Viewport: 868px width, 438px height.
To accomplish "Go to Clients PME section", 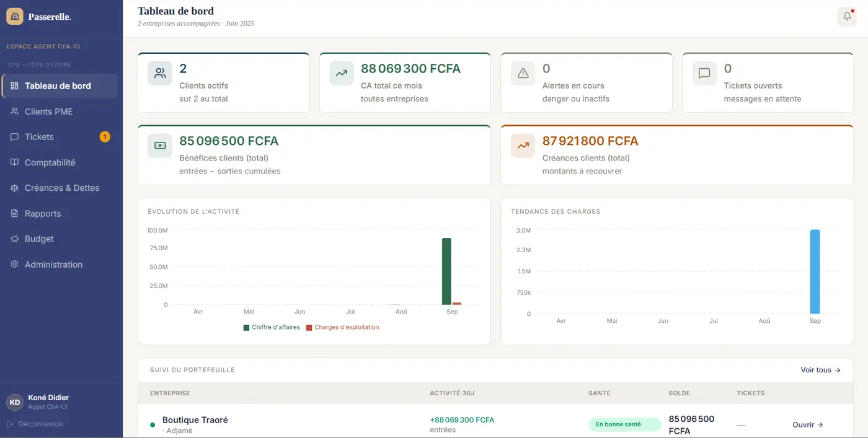I will pyautogui.click(x=60, y=112).
